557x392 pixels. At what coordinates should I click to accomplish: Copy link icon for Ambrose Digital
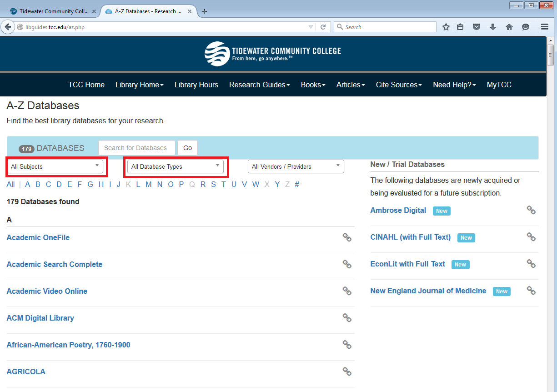pyautogui.click(x=531, y=210)
